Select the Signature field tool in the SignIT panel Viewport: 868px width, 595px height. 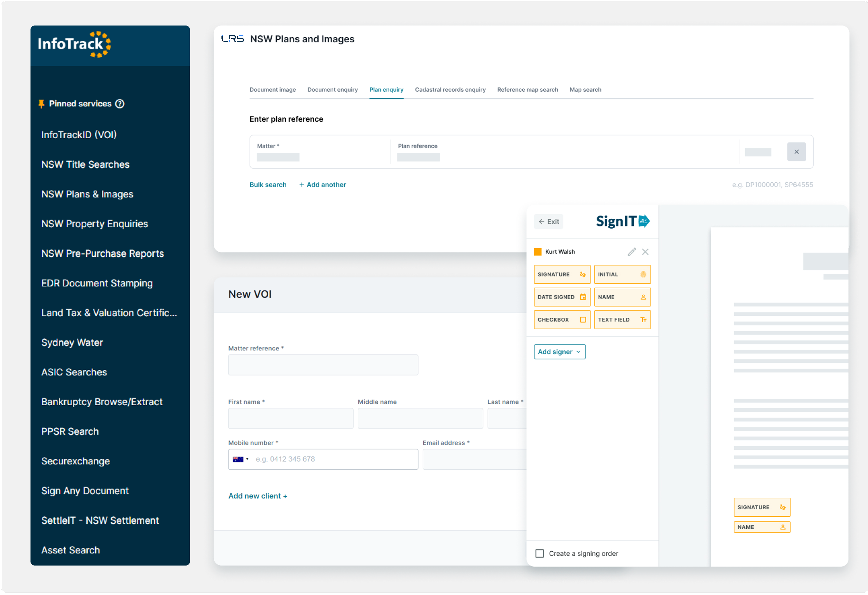tap(562, 275)
